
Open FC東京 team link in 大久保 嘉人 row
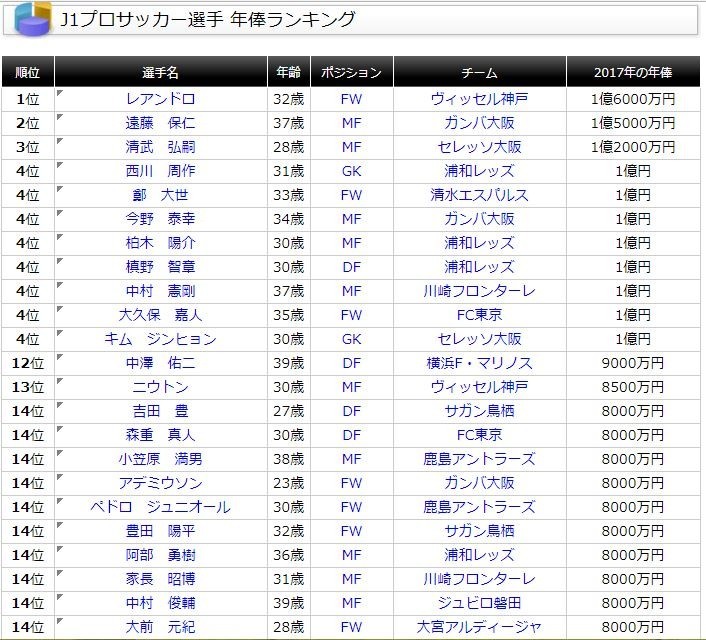(x=480, y=315)
